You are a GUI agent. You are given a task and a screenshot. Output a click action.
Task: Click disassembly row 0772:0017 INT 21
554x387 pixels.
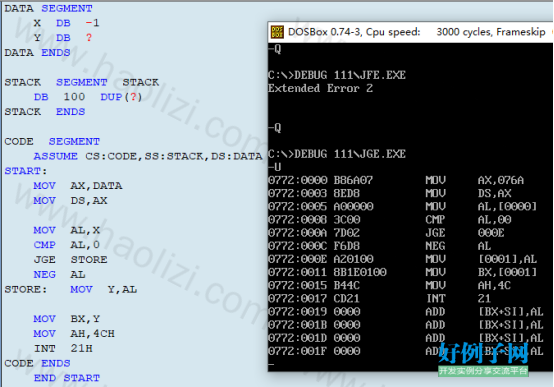pos(380,299)
